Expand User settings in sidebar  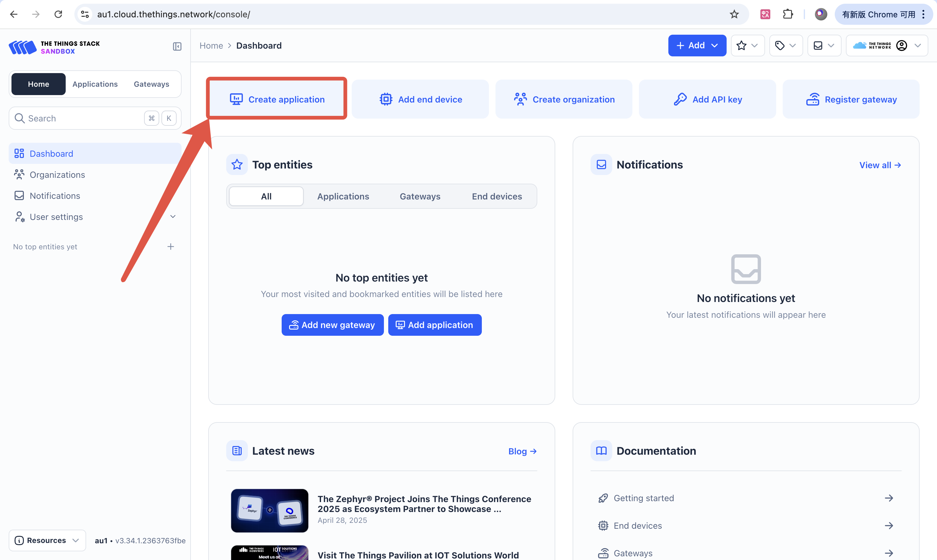click(x=95, y=217)
